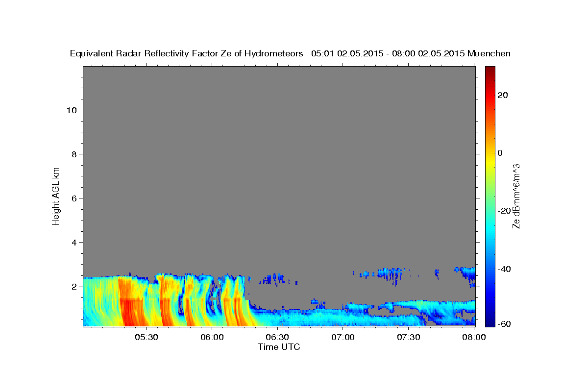Click the 08:00 time tick label

[x=474, y=338]
